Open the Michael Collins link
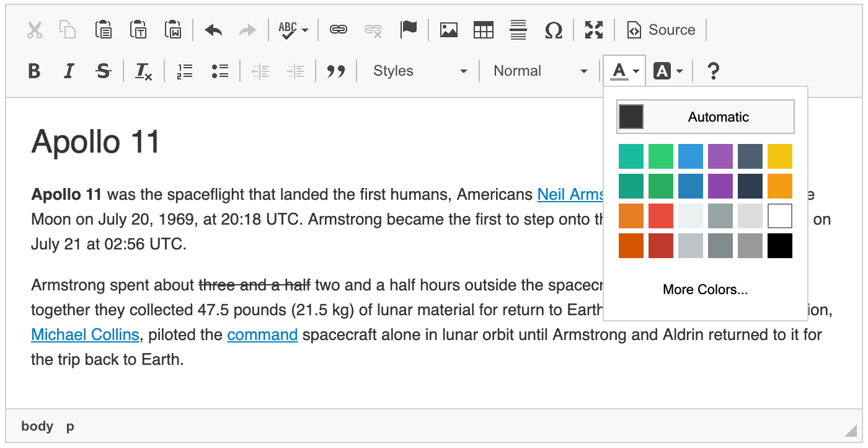Screen dimensions: 868x448 coord(85,335)
